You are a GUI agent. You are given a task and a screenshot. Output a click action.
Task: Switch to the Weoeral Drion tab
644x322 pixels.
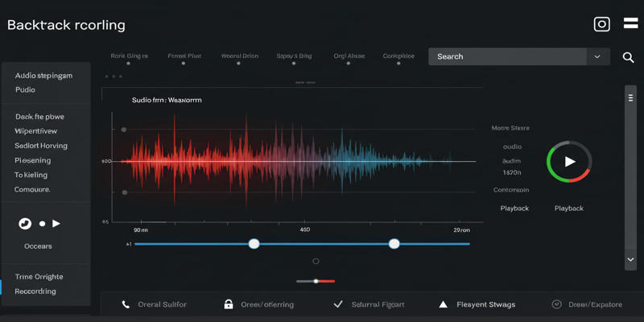(x=239, y=56)
